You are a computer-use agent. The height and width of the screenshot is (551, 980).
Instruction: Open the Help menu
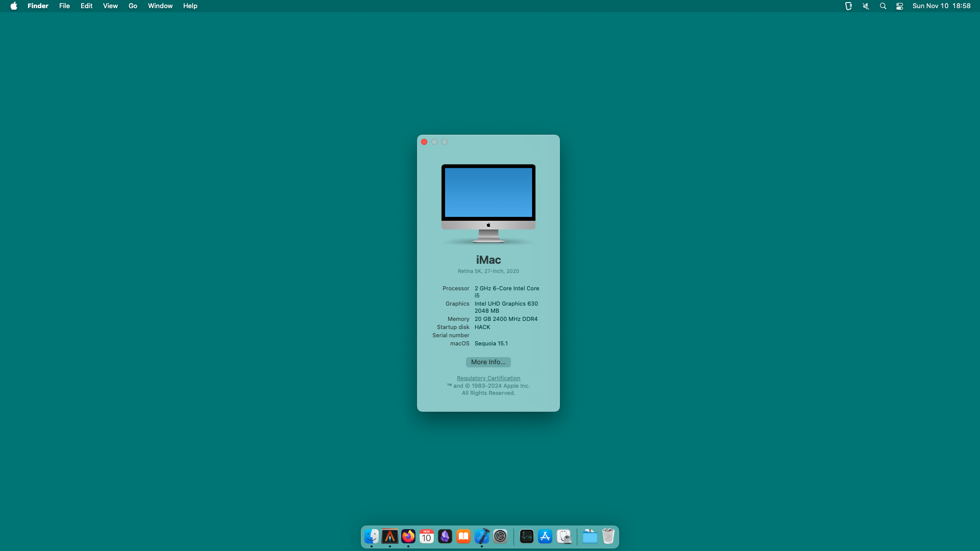click(x=190, y=6)
